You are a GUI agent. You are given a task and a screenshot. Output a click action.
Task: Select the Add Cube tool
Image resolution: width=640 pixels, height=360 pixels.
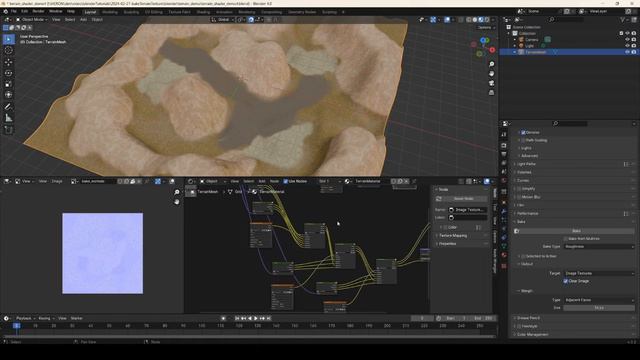pyautogui.click(x=8, y=130)
